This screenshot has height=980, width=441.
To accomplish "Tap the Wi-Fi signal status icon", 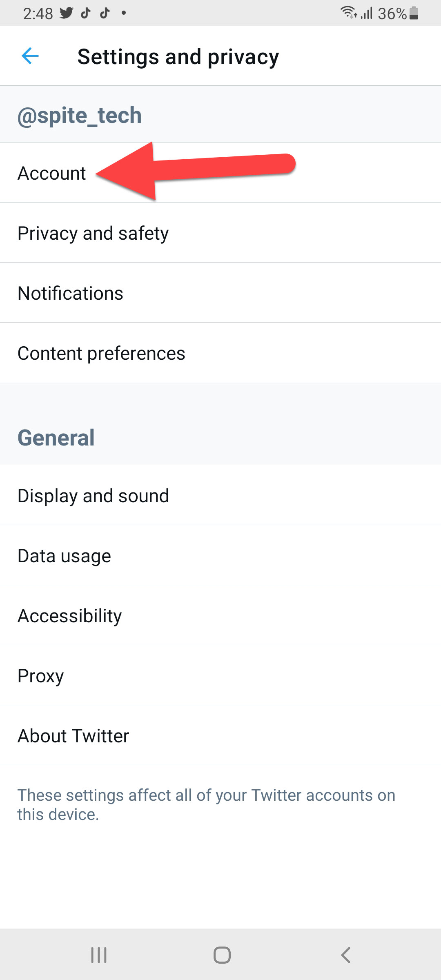I will point(348,13).
